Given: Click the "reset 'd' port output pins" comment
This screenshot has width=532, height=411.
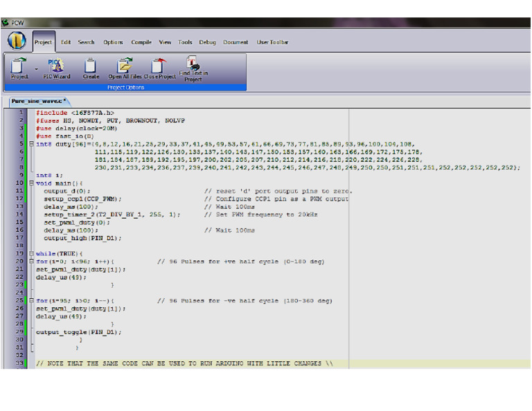Looking at the screenshot, I should [x=278, y=191].
